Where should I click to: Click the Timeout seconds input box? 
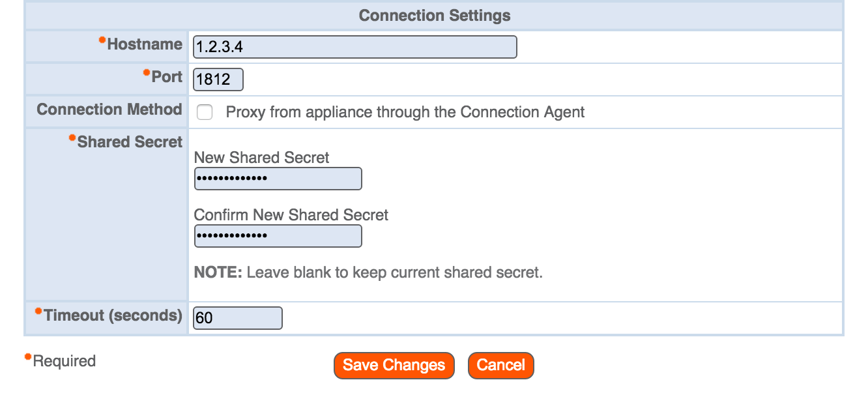(x=237, y=318)
